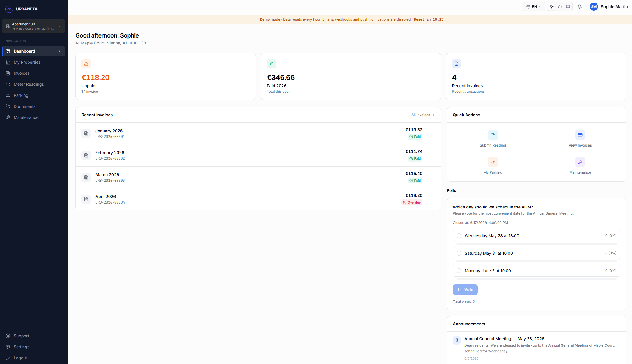
Task: Open Maintenance in sidebar navigation
Action: click(33, 117)
